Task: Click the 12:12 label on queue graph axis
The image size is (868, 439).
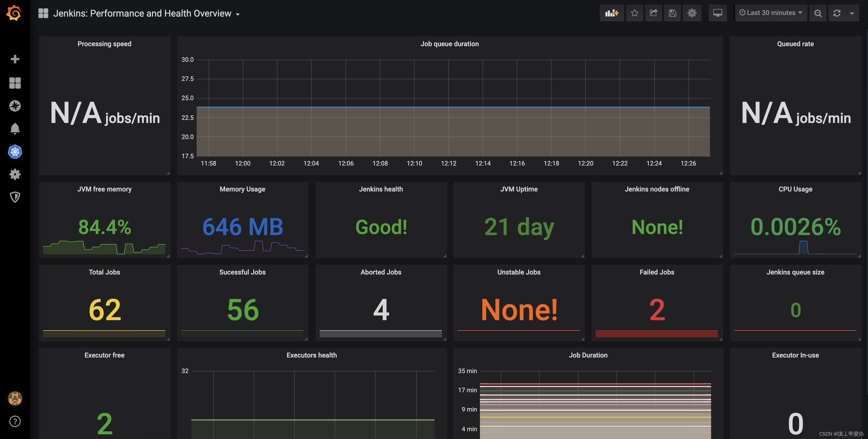Action: click(x=449, y=163)
